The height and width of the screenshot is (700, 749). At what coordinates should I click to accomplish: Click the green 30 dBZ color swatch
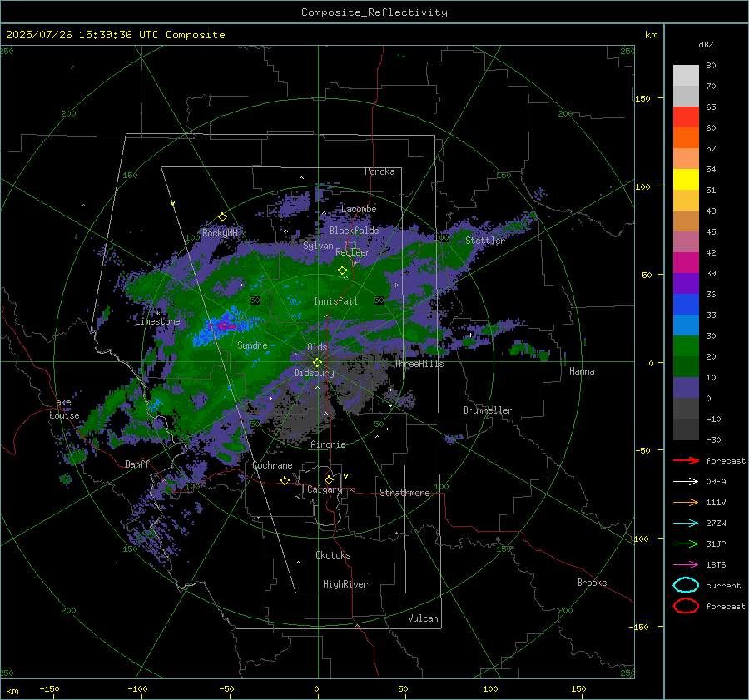click(686, 345)
